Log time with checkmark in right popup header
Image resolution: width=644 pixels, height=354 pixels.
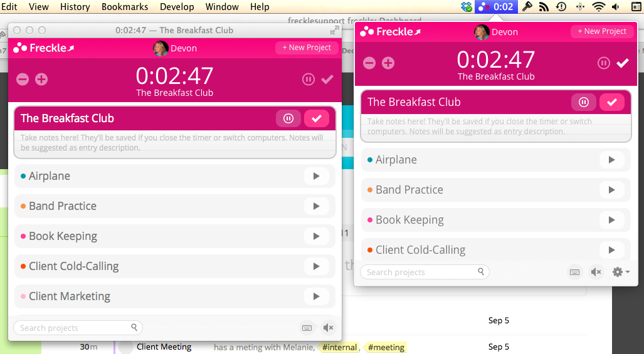(x=623, y=63)
